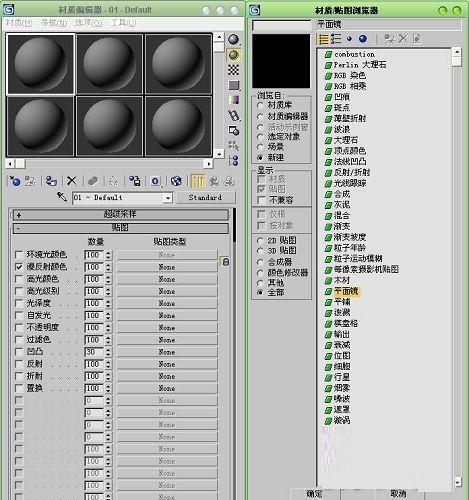The width and height of the screenshot is (469, 500).
Task: Enable the 不透明度 map checkbox
Action: 19,327
